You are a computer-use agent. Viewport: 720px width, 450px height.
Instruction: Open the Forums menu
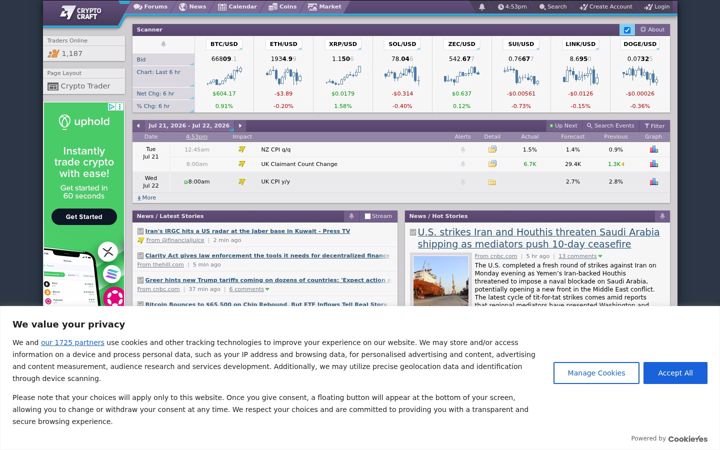(x=150, y=7)
